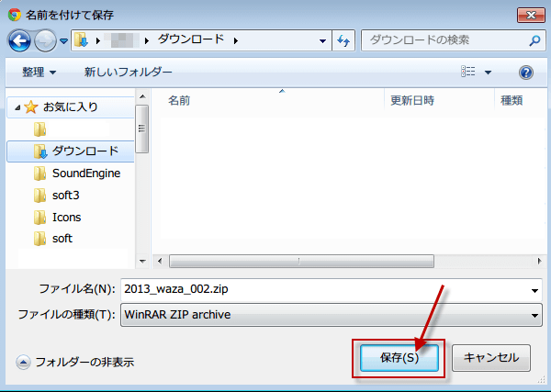Click the magnifier search icon
551x392 pixels.
(x=534, y=40)
